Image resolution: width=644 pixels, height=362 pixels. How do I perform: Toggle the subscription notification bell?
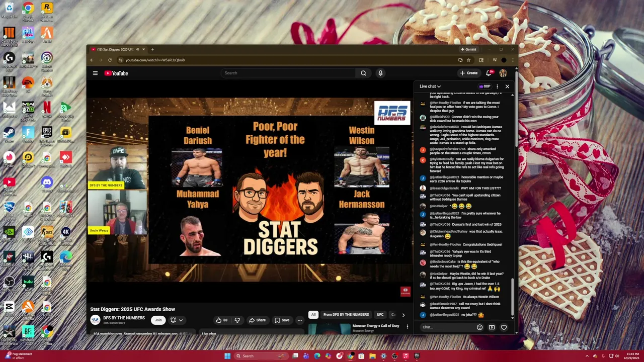click(173, 320)
